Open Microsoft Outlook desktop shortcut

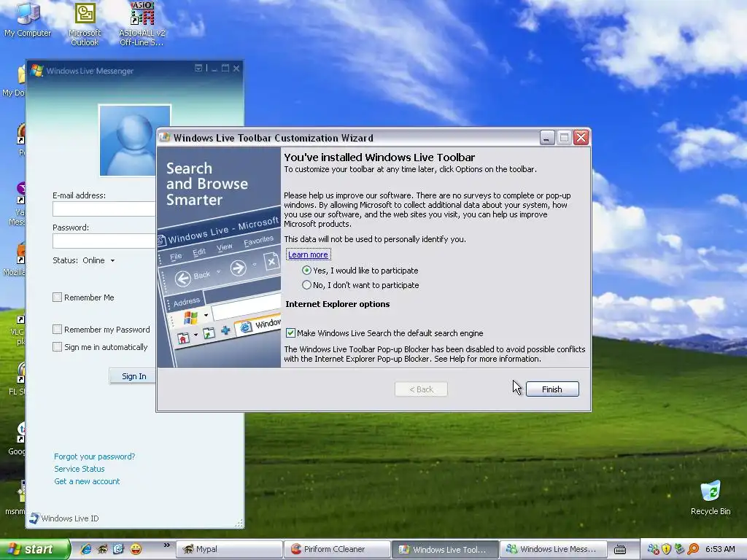point(85,24)
